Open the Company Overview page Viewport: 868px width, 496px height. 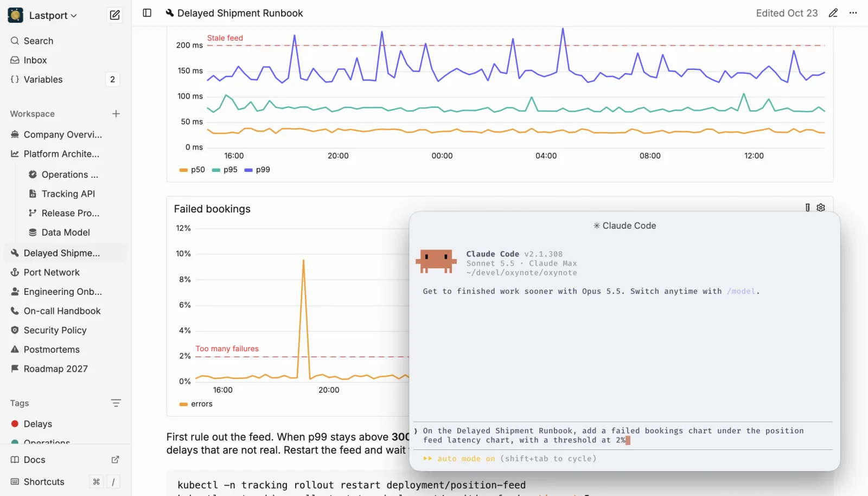[x=65, y=134]
